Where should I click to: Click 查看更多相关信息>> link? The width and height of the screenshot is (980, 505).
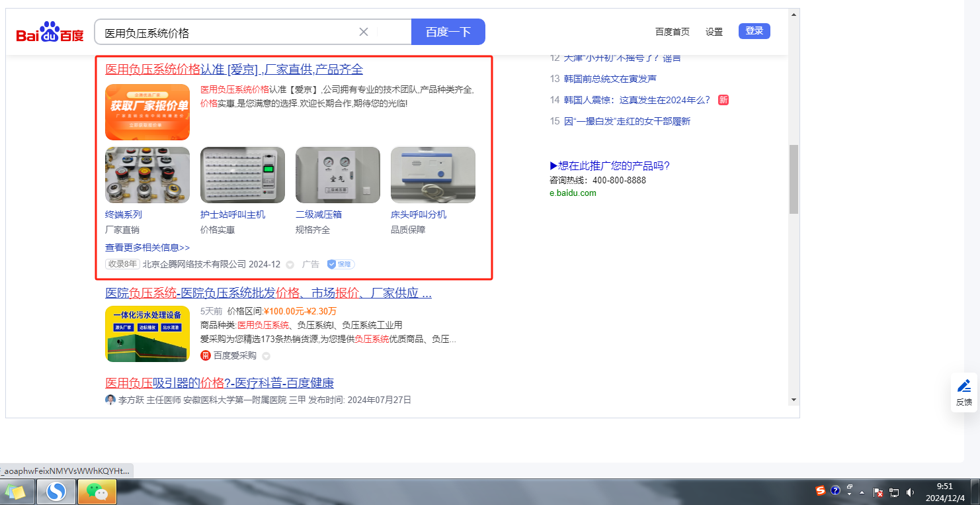tap(147, 248)
